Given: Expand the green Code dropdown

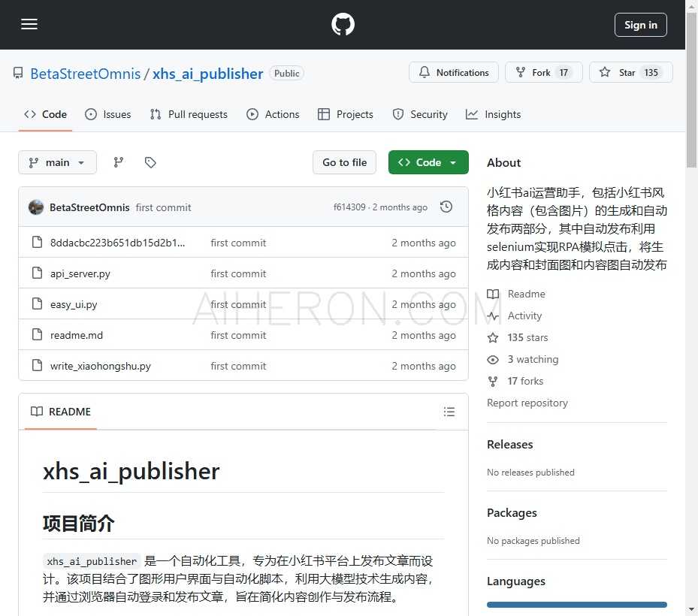Looking at the screenshot, I should click(x=428, y=162).
